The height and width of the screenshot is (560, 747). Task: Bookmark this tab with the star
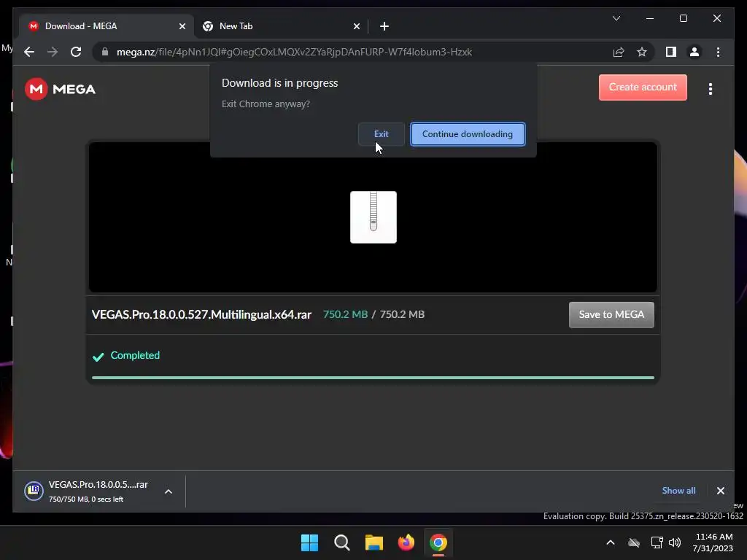642,52
